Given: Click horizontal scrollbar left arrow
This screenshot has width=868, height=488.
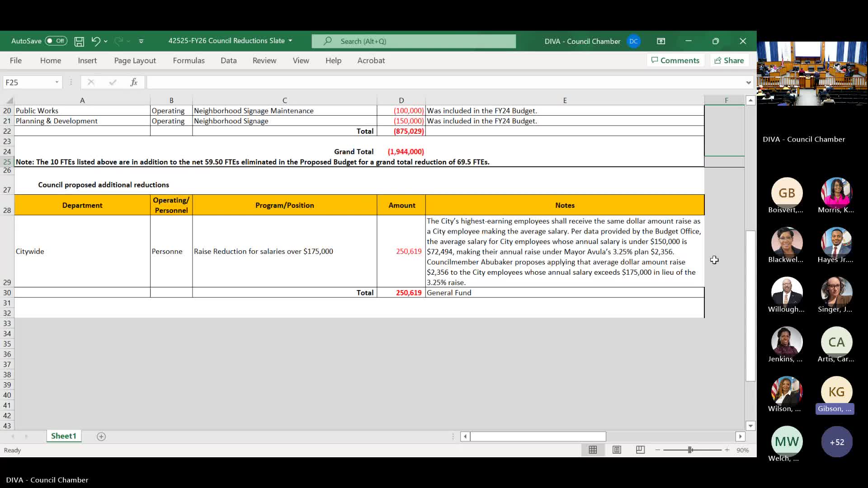Looking at the screenshot, I should (x=465, y=436).
